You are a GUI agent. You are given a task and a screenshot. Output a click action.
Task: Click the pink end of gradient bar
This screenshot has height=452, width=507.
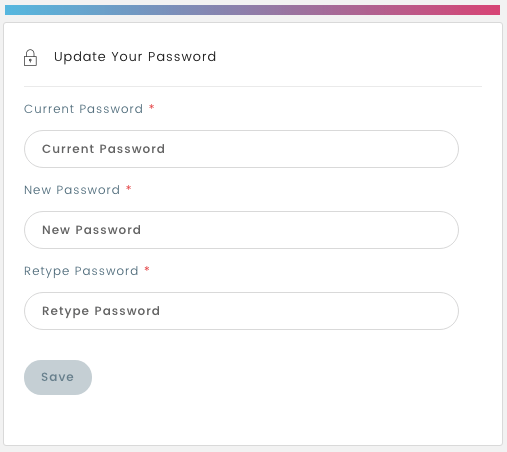point(490,10)
